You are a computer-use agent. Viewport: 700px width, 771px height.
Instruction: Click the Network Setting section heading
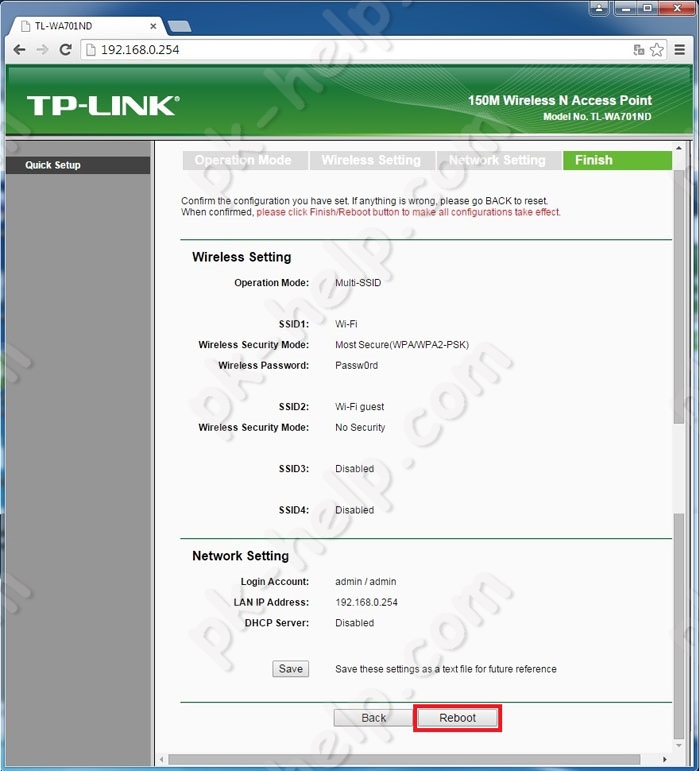coord(240,556)
